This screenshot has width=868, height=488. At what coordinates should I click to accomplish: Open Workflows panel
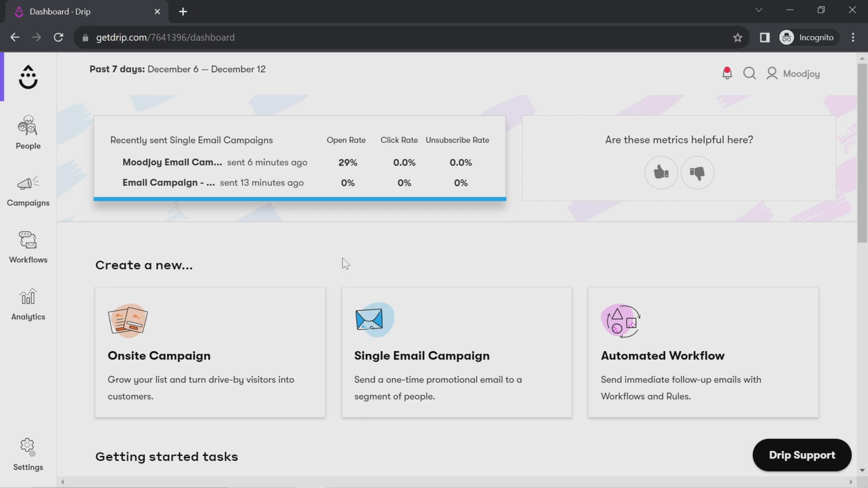pyautogui.click(x=28, y=247)
